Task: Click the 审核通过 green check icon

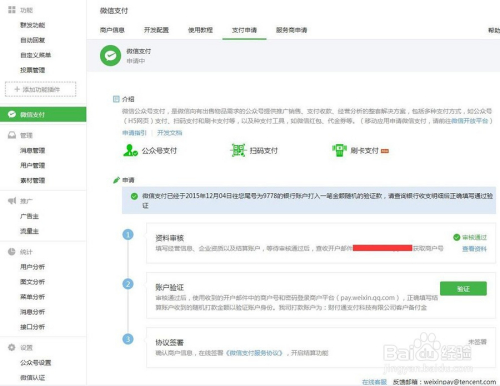Action: (457, 237)
